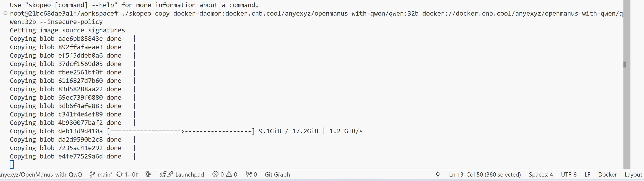644x181 pixels.
Task: Change indentation via Spaces: 4
Action: (x=541, y=174)
